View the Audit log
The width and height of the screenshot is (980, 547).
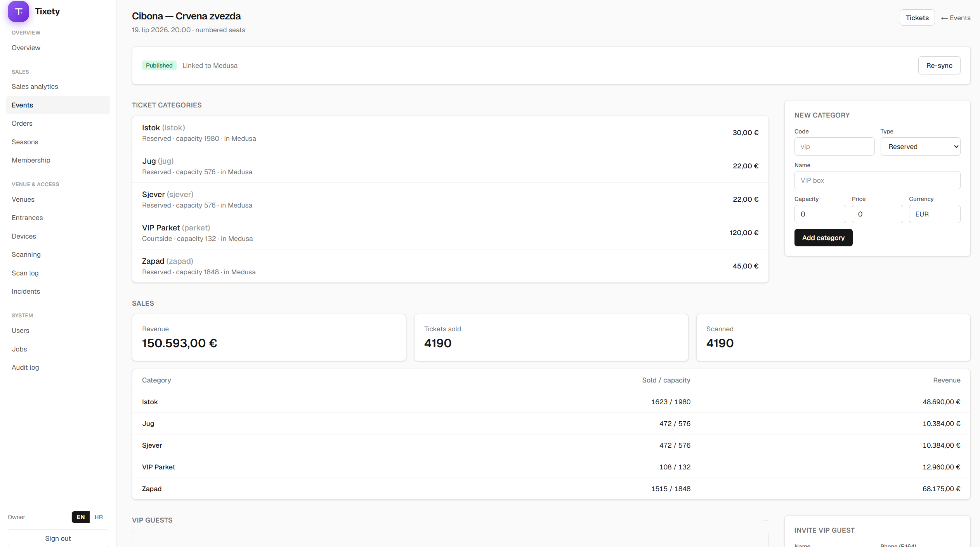[x=58, y=367]
